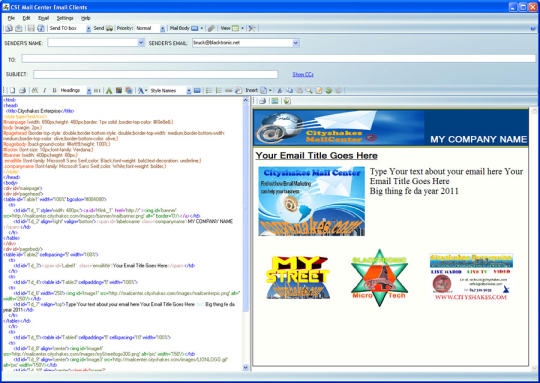Viewport: 540px width, 383px height.
Task: Open the File menu
Action: (11, 18)
